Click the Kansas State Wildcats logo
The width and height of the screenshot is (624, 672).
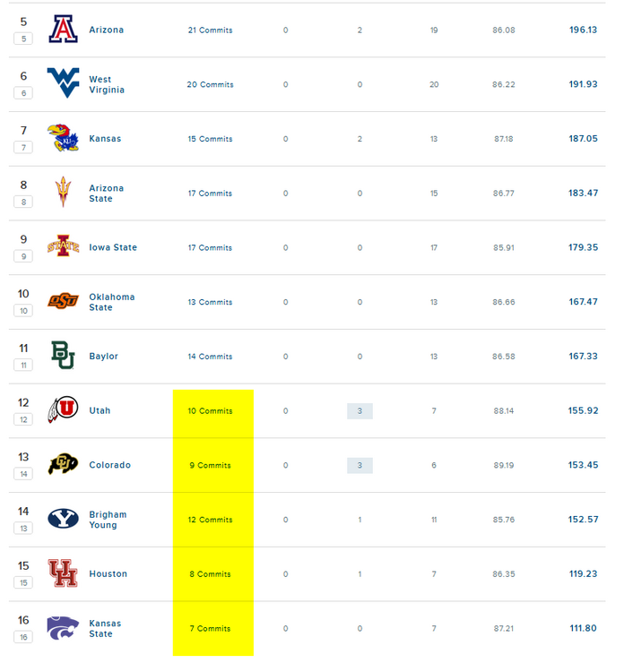pyautogui.click(x=63, y=627)
